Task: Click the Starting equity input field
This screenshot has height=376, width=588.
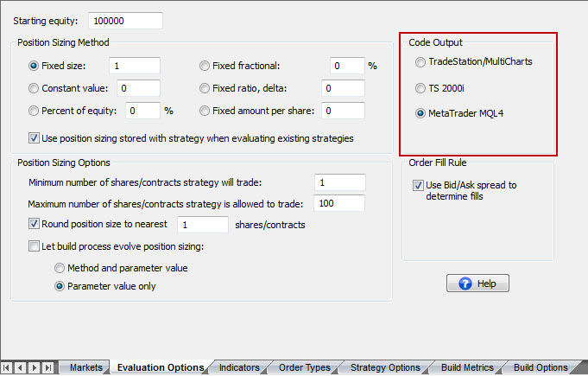Action: pos(124,21)
